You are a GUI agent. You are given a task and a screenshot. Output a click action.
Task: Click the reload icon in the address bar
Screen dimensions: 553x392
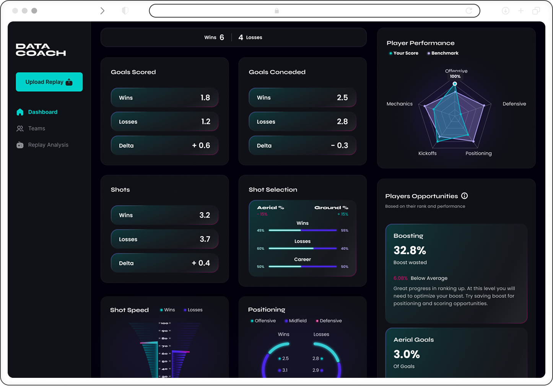pyautogui.click(x=469, y=11)
